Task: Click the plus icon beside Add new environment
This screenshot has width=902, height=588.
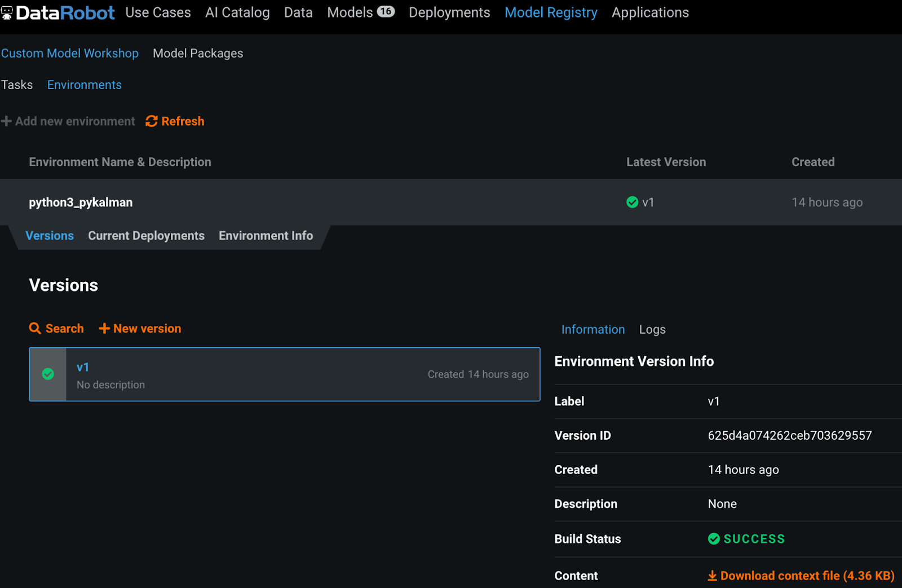Action: 6,121
